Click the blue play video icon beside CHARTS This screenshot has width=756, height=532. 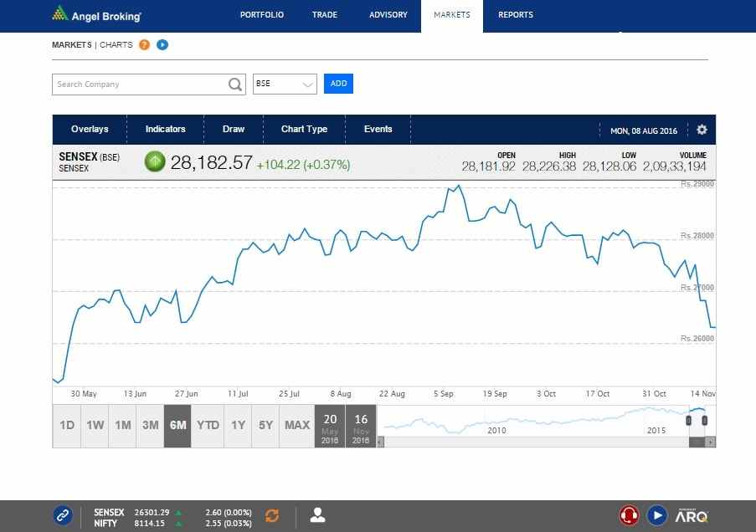coord(162,45)
